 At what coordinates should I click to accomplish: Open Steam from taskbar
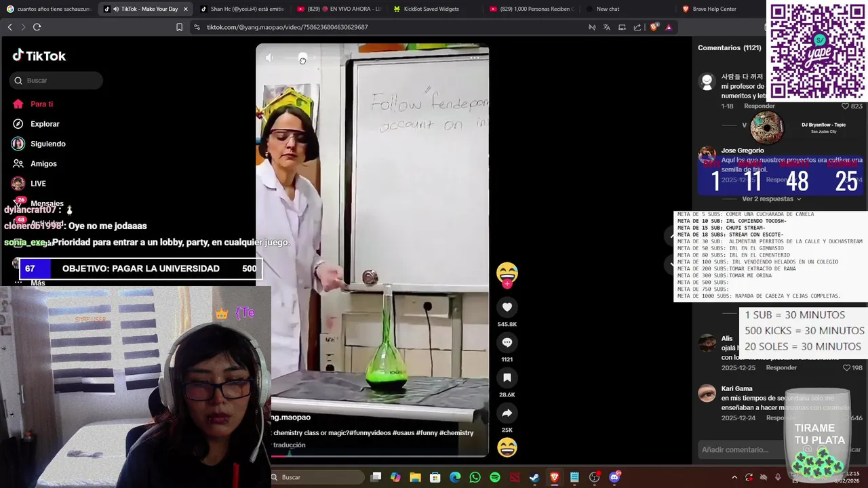point(534,477)
